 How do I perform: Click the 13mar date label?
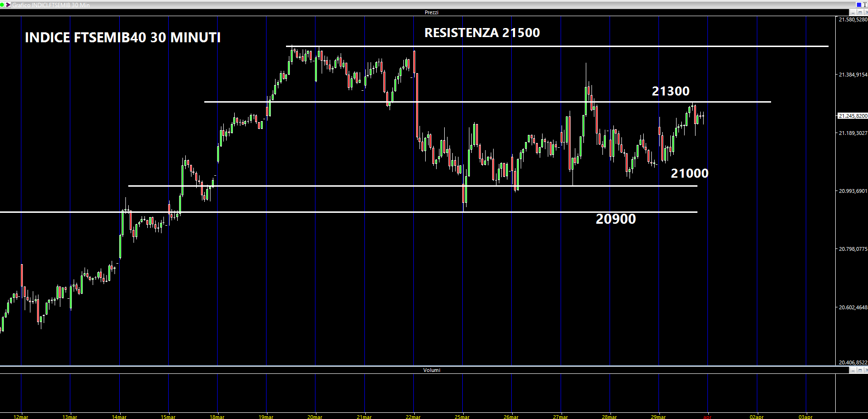click(x=70, y=417)
